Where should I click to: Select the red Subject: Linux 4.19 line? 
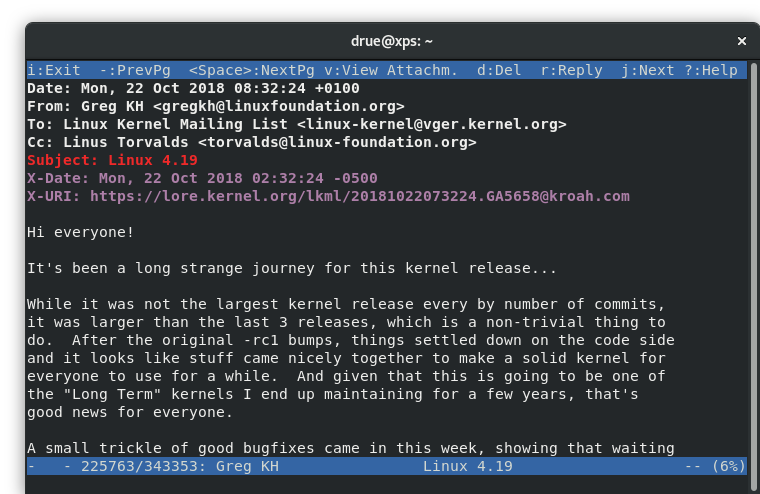(x=112, y=160)
